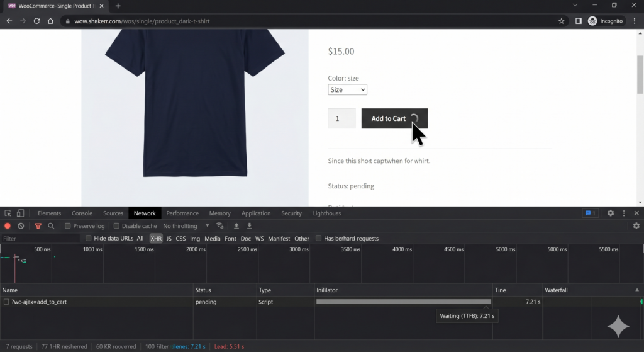Open a new browser tab
Image resolution: width=644 pixels, height=352 pixels.
click(x=118, y=6)
